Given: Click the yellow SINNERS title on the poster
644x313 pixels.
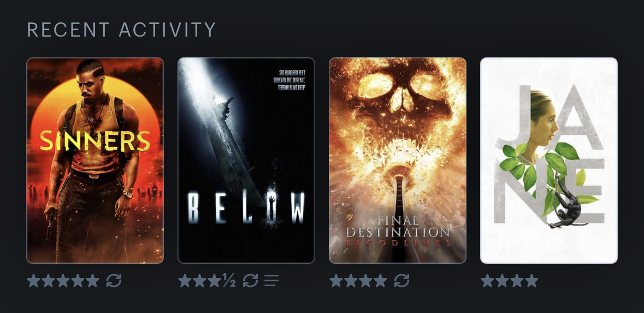Looking at the screenshot, I should (x=95, y=141).
